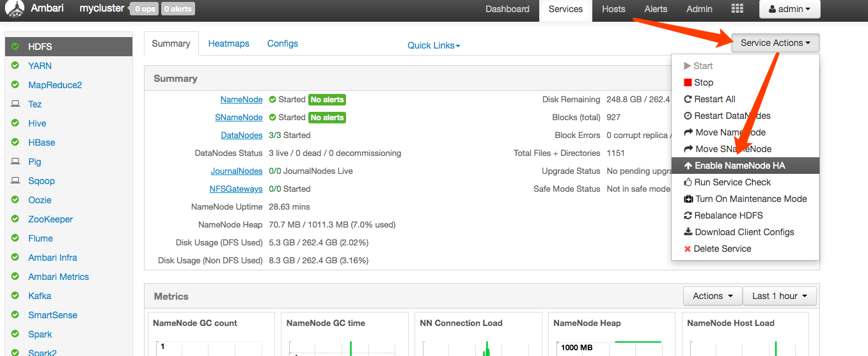Open the NN Connection Load metric widget
868x356 pixels.
coord(478,334)
